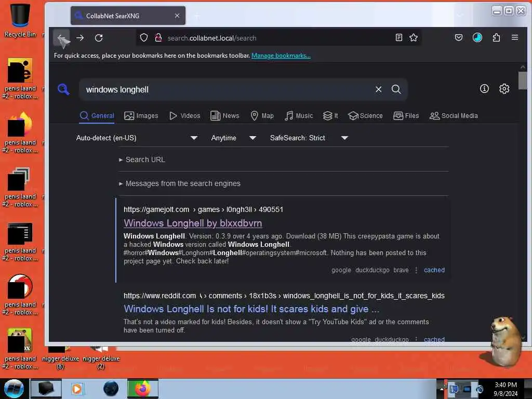The height and width of the screenshot is (399, 532).
Task: Click 'brave' engine label on gamejolt result
Action: 401,270
